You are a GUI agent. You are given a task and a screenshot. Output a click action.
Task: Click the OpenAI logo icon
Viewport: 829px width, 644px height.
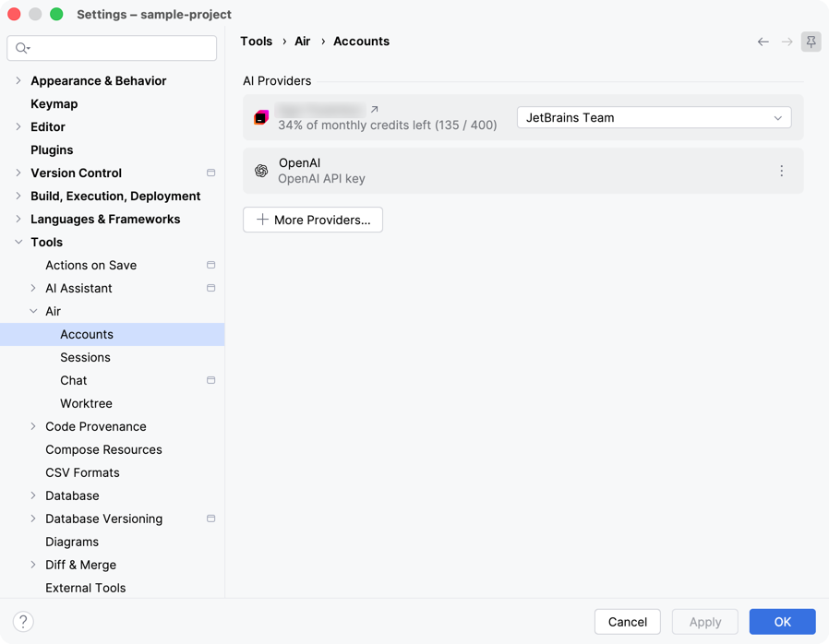[x=261, y=171]
